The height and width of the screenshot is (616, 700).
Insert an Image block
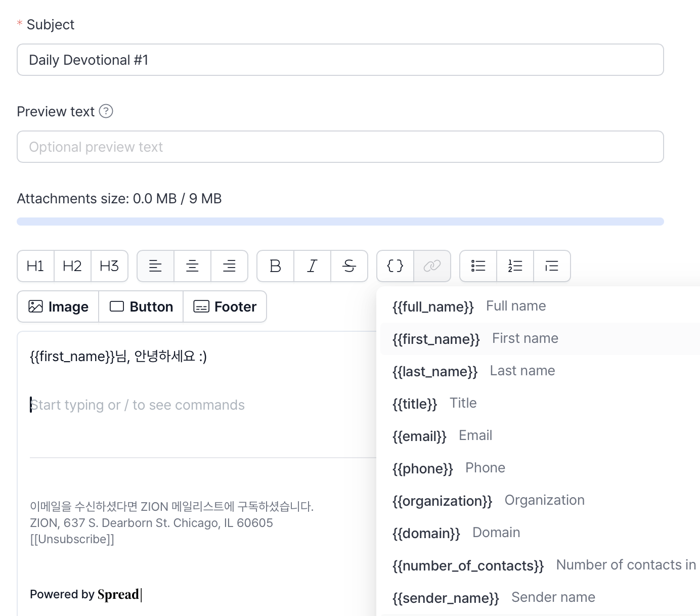[x=57, y=306]
